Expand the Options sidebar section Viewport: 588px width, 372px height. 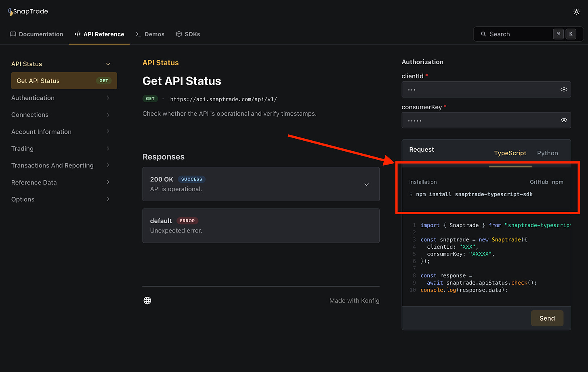(x=108, y=199)
